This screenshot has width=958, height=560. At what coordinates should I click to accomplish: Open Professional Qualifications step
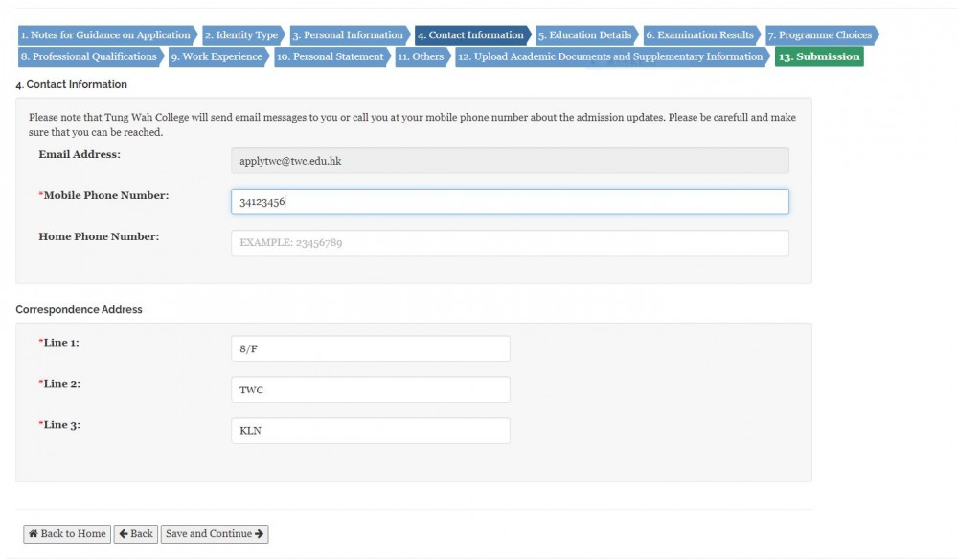[x=88, y=56]
